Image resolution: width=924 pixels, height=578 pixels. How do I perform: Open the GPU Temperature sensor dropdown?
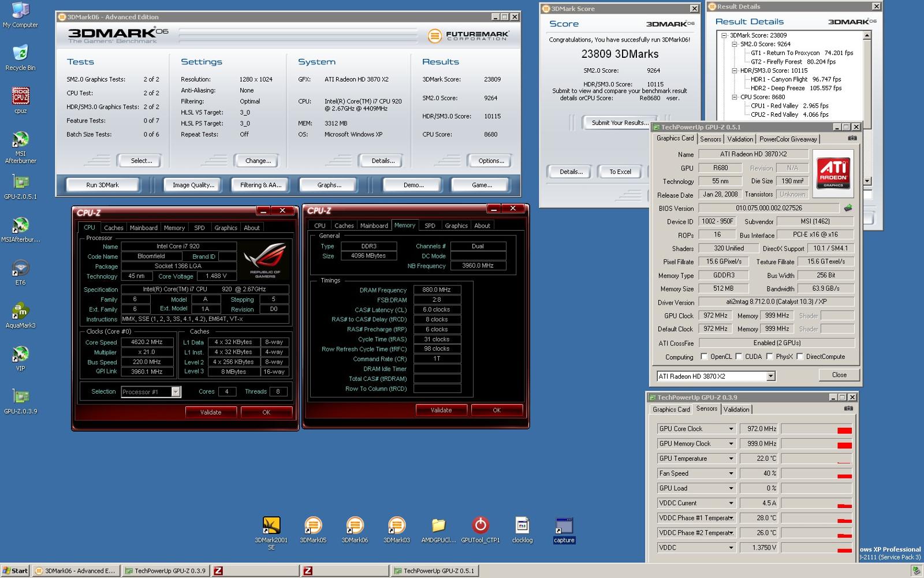pyautogui.click(x=731, y=458)
